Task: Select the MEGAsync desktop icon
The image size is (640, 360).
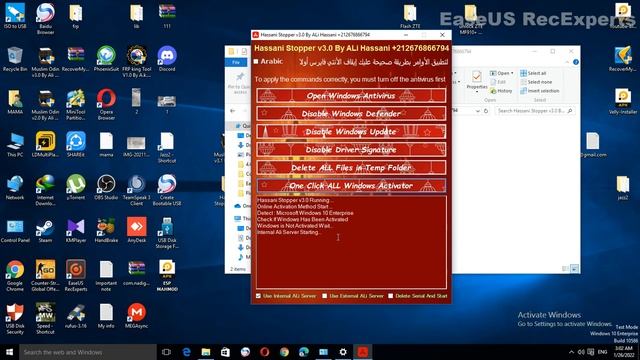Action: 136,316
